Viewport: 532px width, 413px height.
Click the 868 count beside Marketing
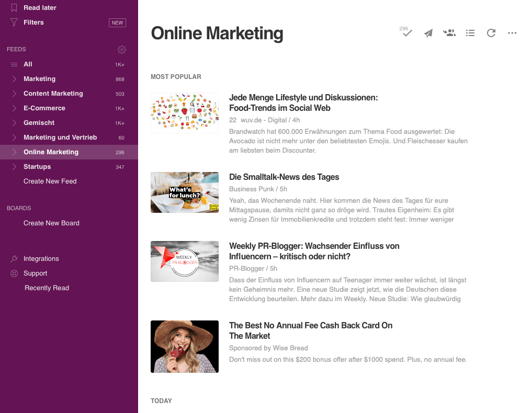pyautogui.click(x=120, y=79)
